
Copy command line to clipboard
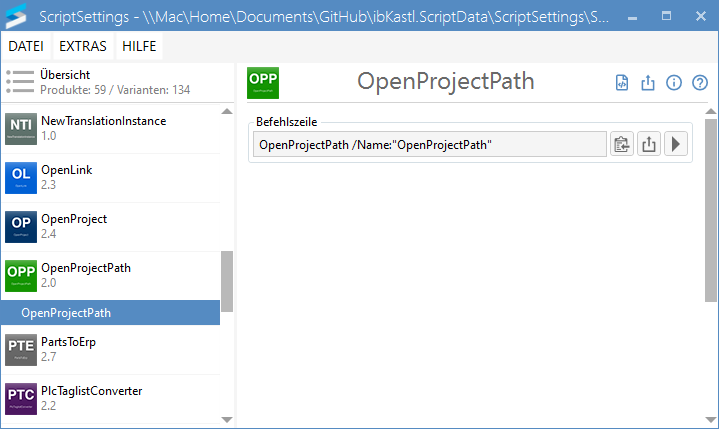622,145
